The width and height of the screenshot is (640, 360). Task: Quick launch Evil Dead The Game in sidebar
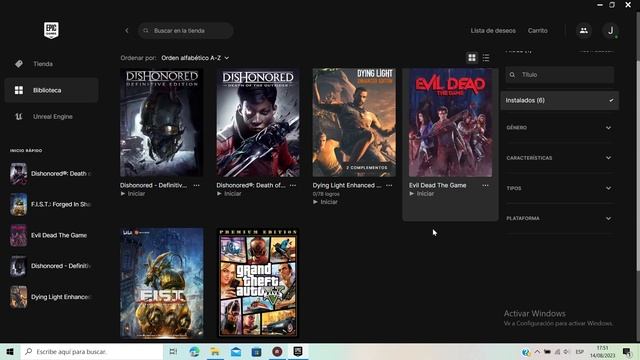coord(51,236)
